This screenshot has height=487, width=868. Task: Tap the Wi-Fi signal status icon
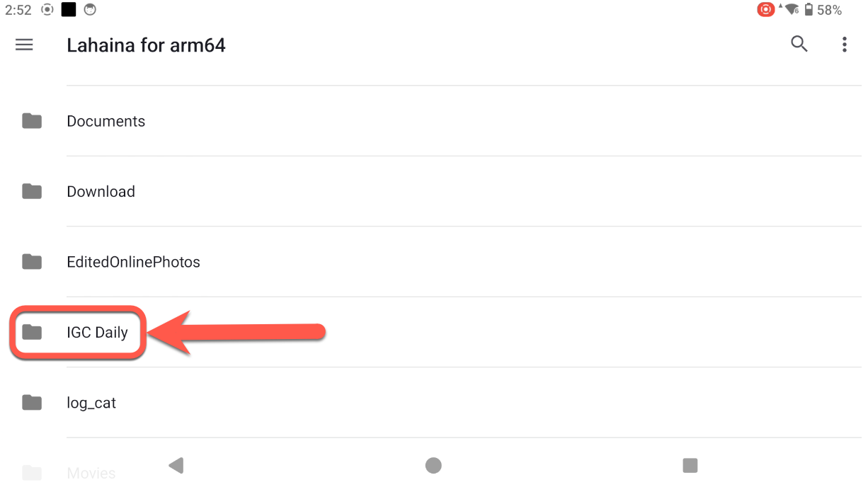point(792,10)
